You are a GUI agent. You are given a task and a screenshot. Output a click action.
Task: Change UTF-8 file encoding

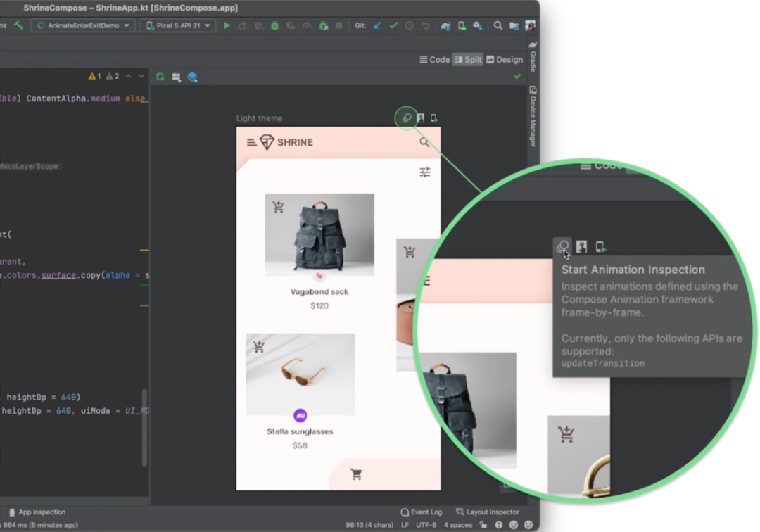[x=426, y=525]
